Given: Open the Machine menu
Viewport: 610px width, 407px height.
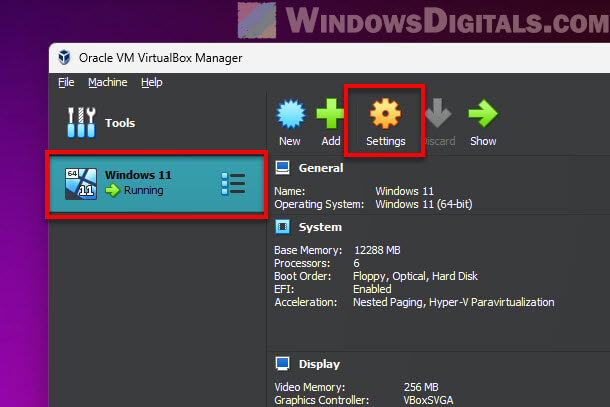Looking at the screenshot, I should [108, 82].
